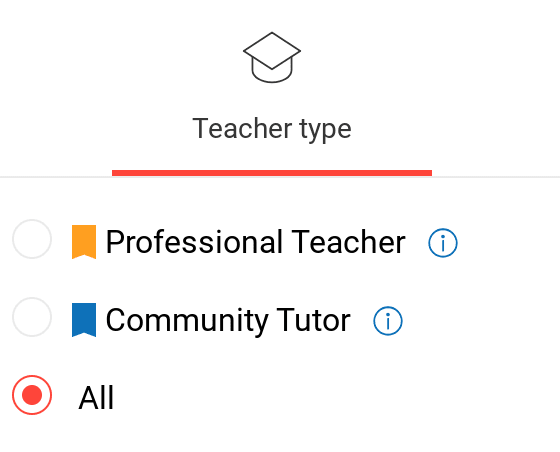Click the All option label
This screenshot has width=560, height=452.
tap(96, 398)
